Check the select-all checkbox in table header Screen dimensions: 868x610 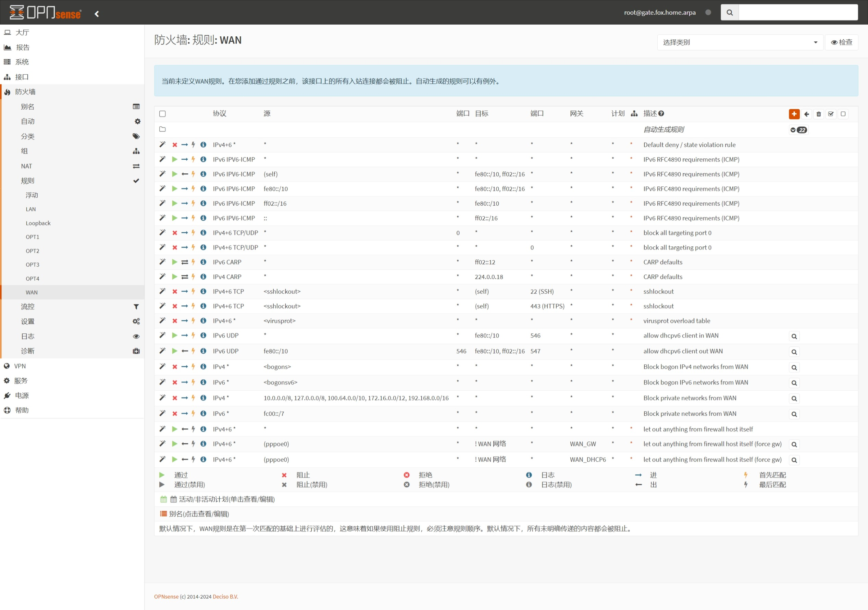click(163, 114)
